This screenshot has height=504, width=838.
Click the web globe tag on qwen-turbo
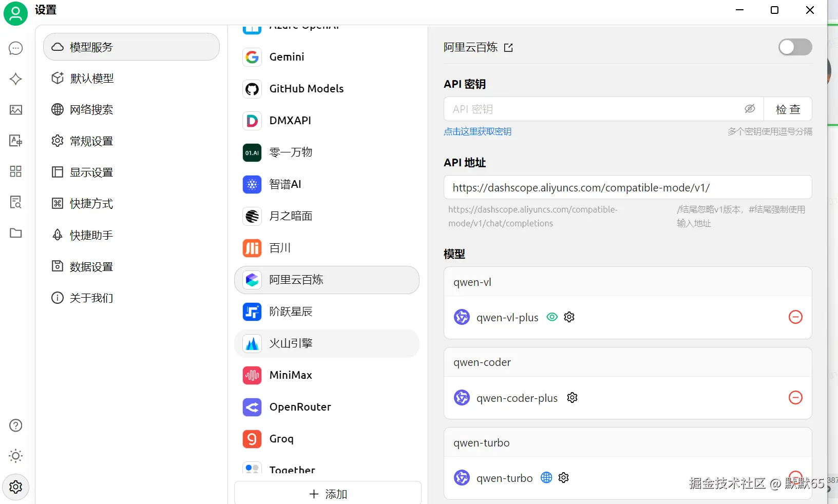[x=546, y=478]
